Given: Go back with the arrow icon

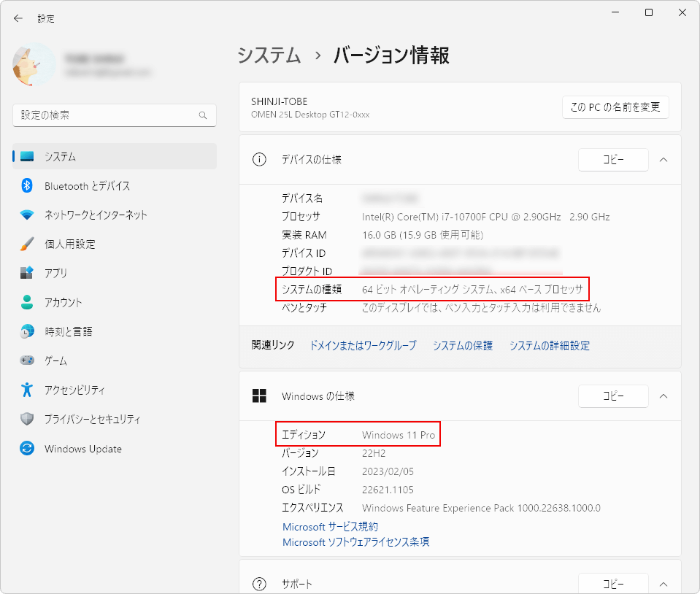Looking at the screenshot, I should (18, 18).
